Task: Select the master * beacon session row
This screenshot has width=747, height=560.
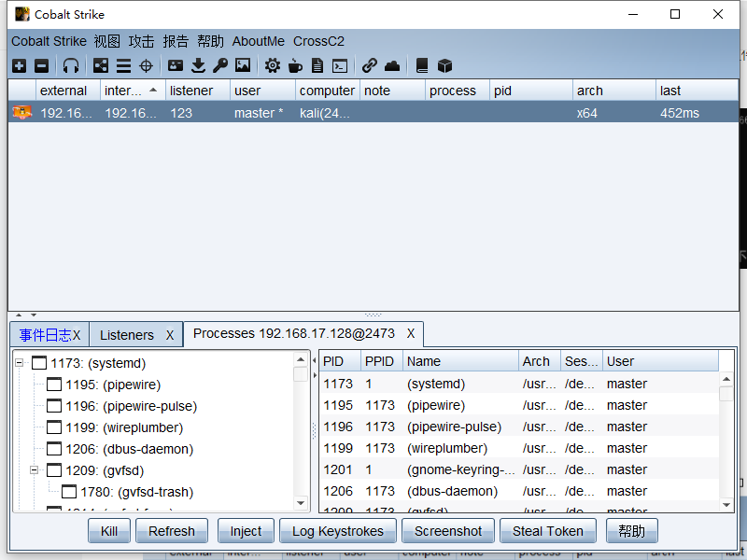Action: [373, 112]
